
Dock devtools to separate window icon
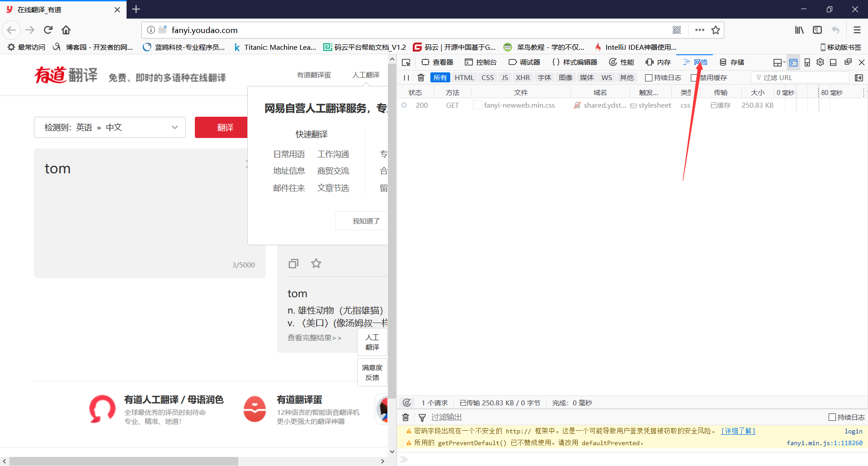pyautogui.click(x=848, y=62)
